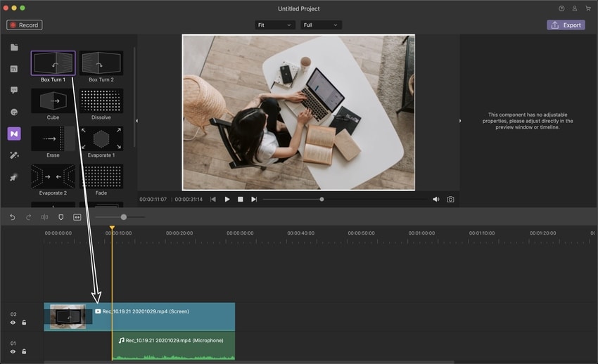Take a snapshot with camera icon

coord(450,199)
